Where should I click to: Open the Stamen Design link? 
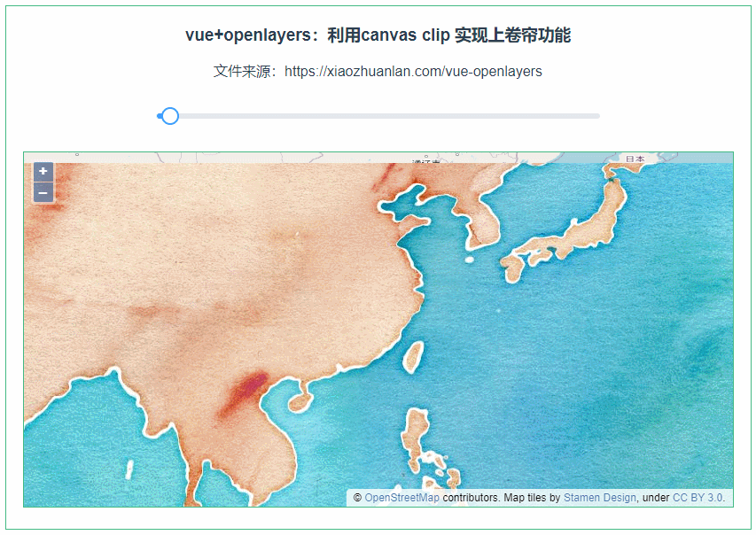point(600,498)
